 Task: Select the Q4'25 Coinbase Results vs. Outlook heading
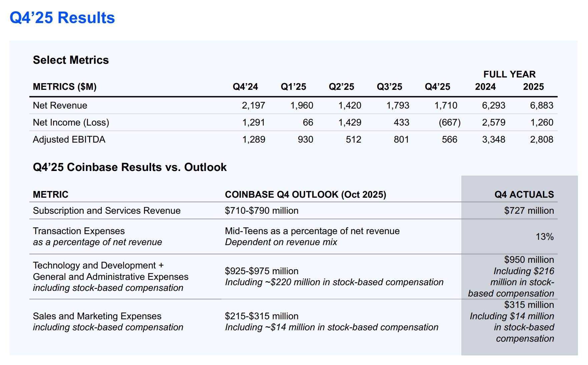(130, 167)
